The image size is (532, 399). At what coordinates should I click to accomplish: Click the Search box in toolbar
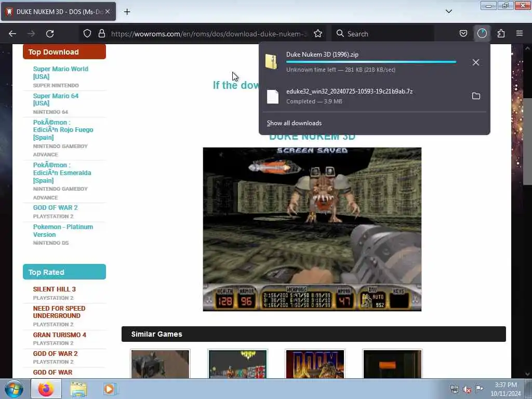coord(383,34)
